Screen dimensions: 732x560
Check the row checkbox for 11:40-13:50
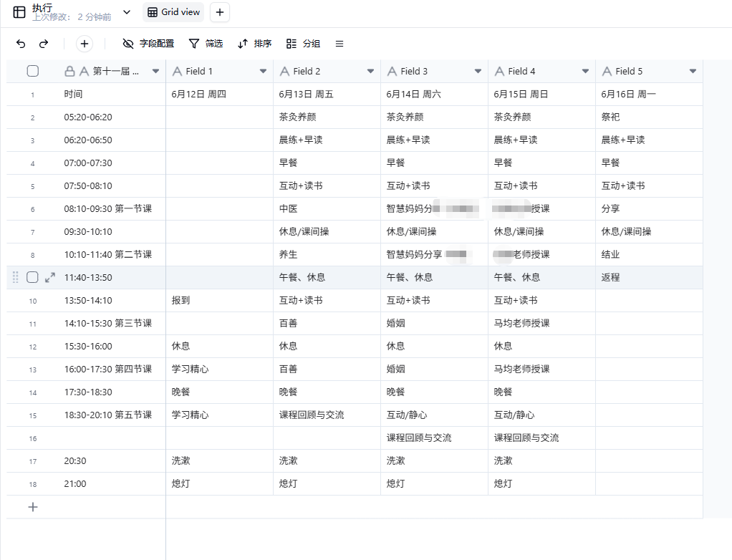(x=32, y=277)
